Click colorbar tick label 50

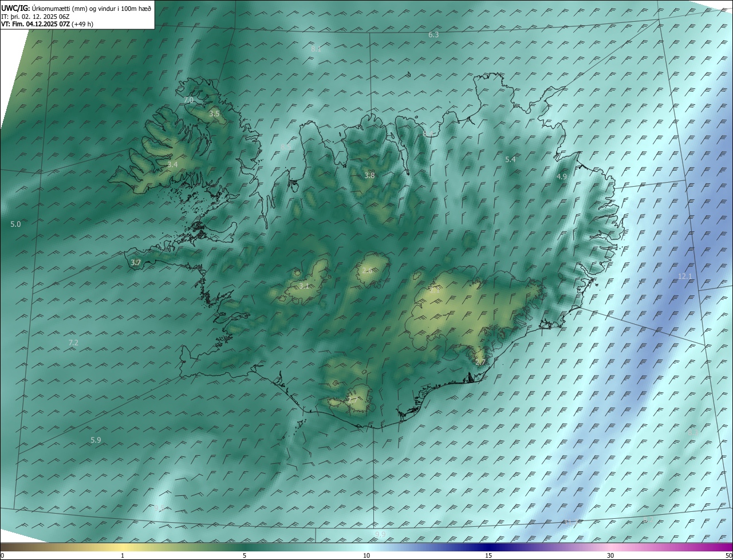click(729, 555)
